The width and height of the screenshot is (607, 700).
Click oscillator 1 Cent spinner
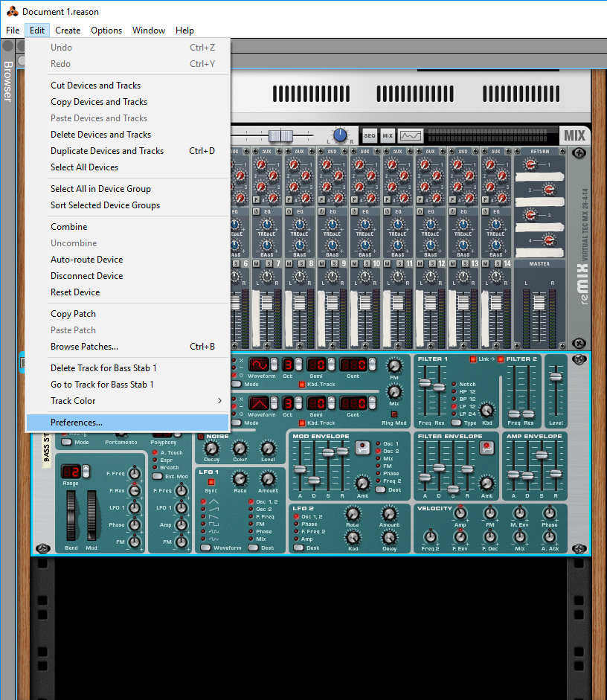point(372,365)
